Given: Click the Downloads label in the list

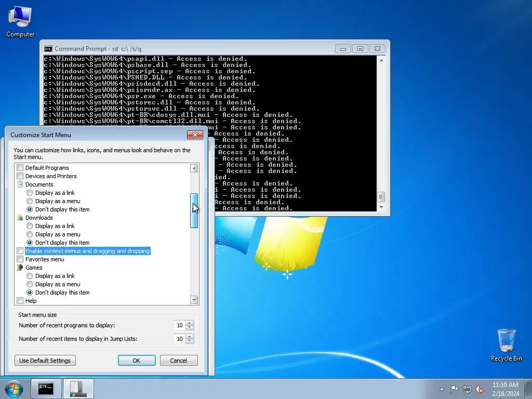Looking at the screenshot, I should point(39,218).
